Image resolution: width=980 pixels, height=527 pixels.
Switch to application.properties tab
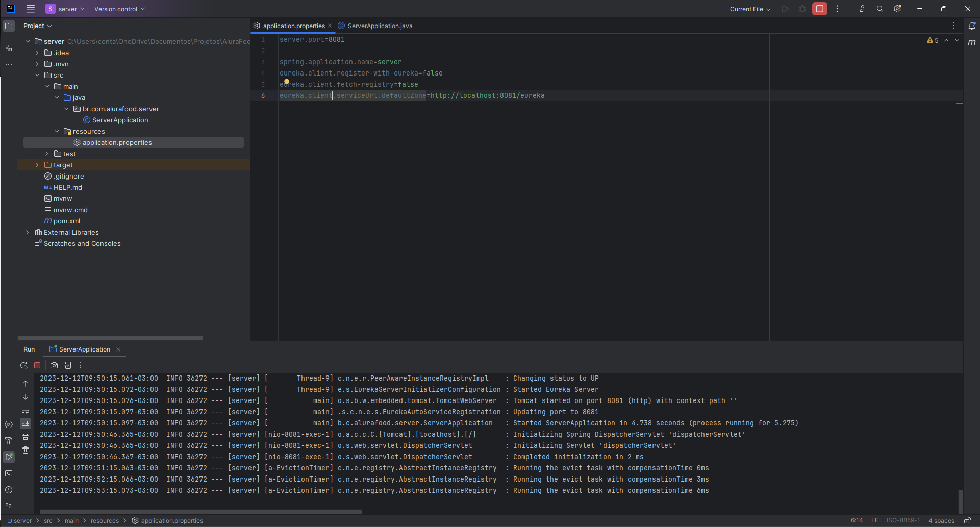[x=294, y=26]
